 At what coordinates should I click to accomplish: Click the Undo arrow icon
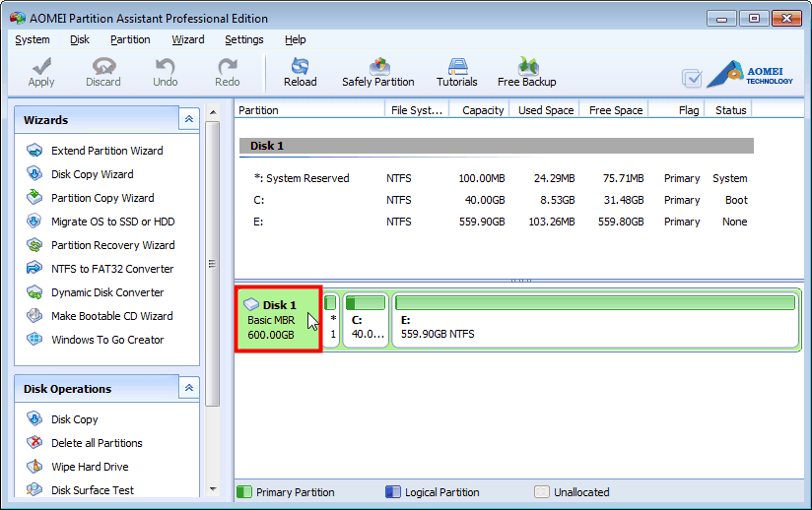pos(166,66)
